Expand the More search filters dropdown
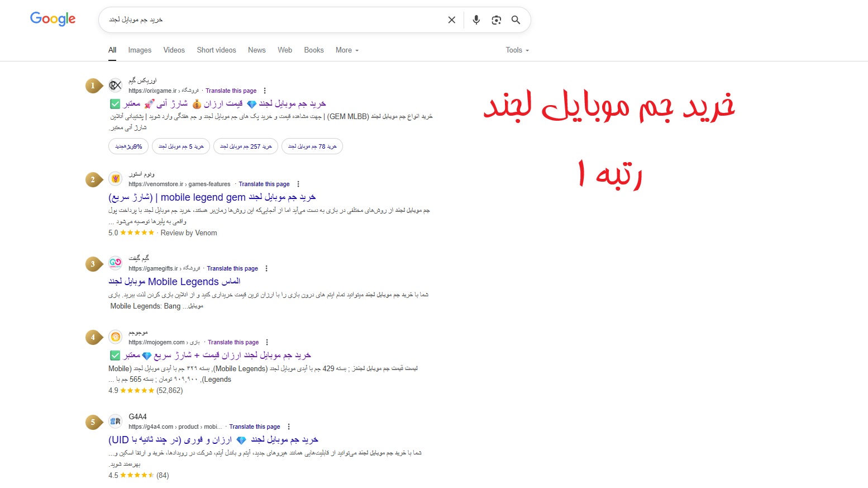The image size is (868, 488). click(x=347, y=50)
